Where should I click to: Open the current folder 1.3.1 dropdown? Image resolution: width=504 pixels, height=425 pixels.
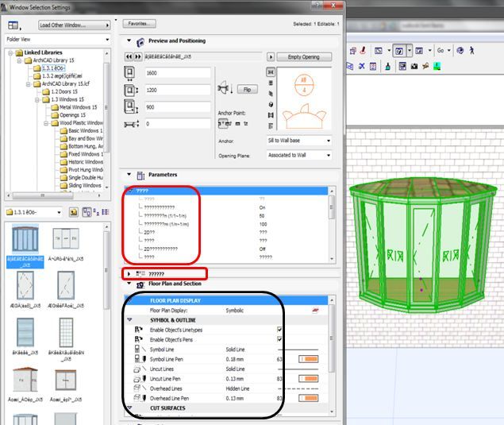coord(34,212)
